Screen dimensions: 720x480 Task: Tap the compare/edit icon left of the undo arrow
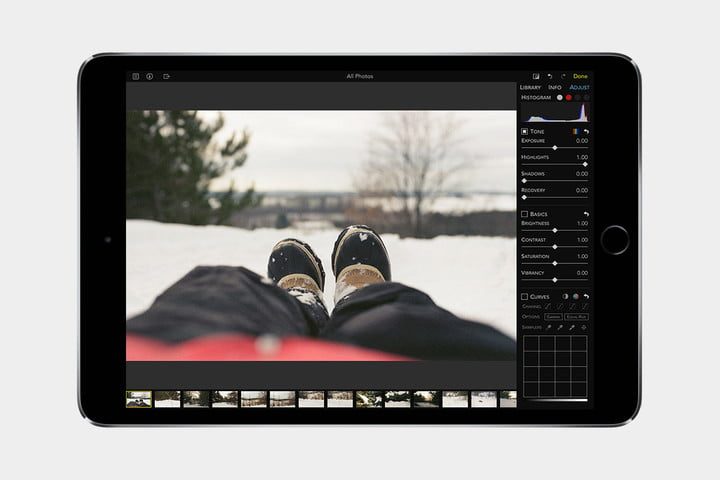pos(536,76)
